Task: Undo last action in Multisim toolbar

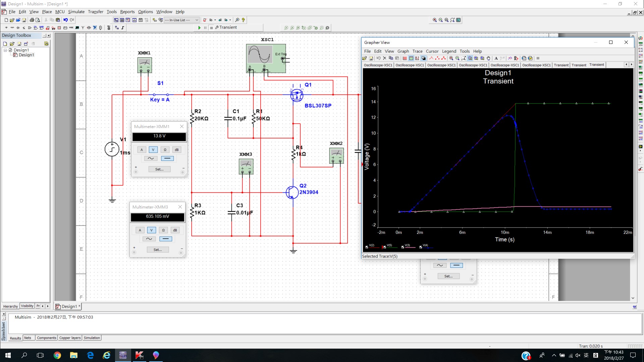Action: coord(65,20)
